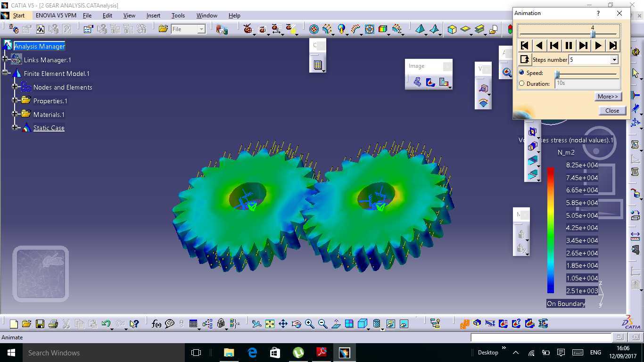Click the Zoom In magnifier icon

pos(309,324)
